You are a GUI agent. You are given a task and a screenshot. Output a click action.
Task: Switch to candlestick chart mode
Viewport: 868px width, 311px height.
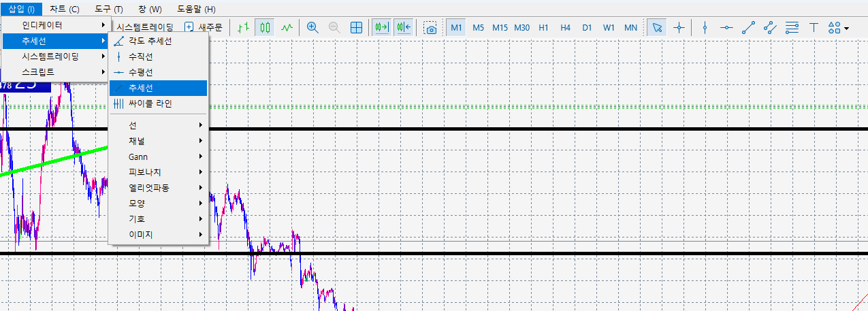pyautogui.click(x=265, y=28)
